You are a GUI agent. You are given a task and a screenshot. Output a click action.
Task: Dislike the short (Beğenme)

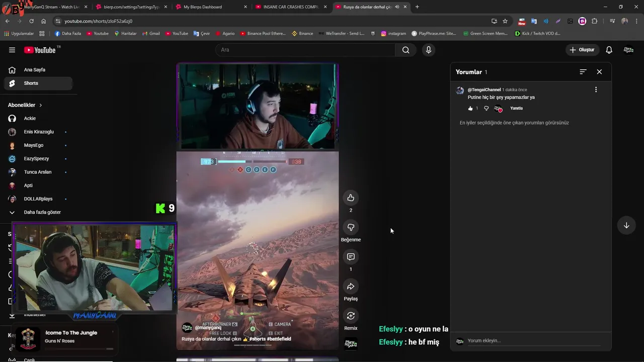tap(351, 227)
